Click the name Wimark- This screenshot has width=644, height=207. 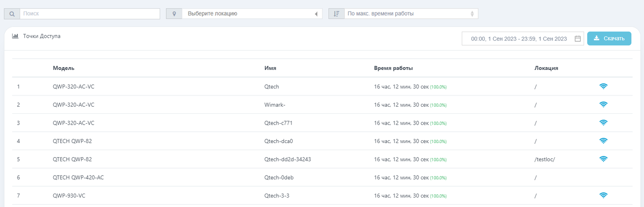coord(275,104)
